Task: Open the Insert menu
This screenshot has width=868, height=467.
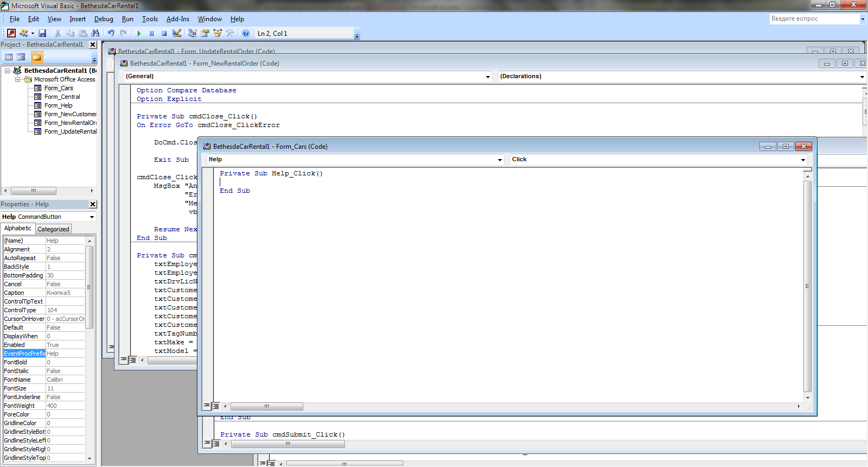Action: [x=78, y=19]
